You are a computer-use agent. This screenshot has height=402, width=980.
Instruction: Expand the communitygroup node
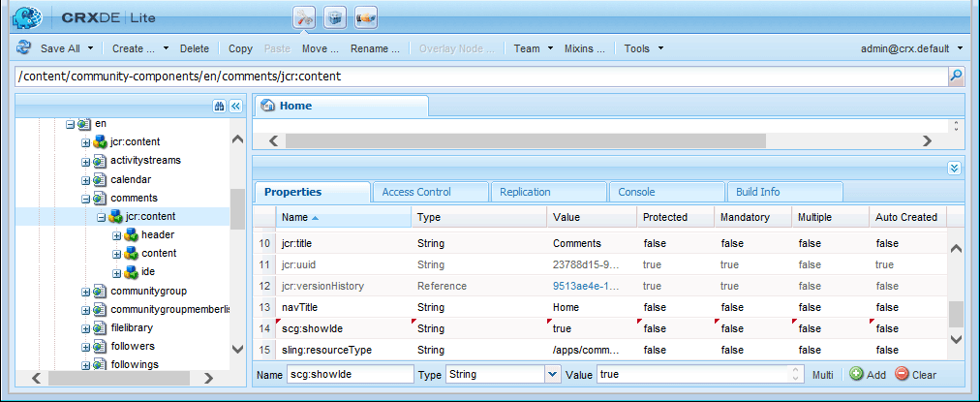tap(85, 292)
